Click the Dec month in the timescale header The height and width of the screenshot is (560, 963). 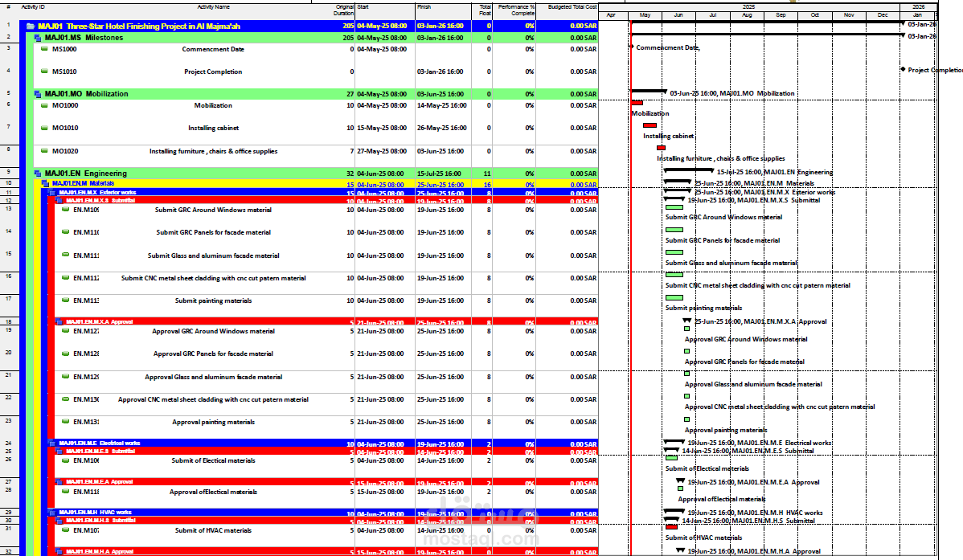(x=883, y=14)
